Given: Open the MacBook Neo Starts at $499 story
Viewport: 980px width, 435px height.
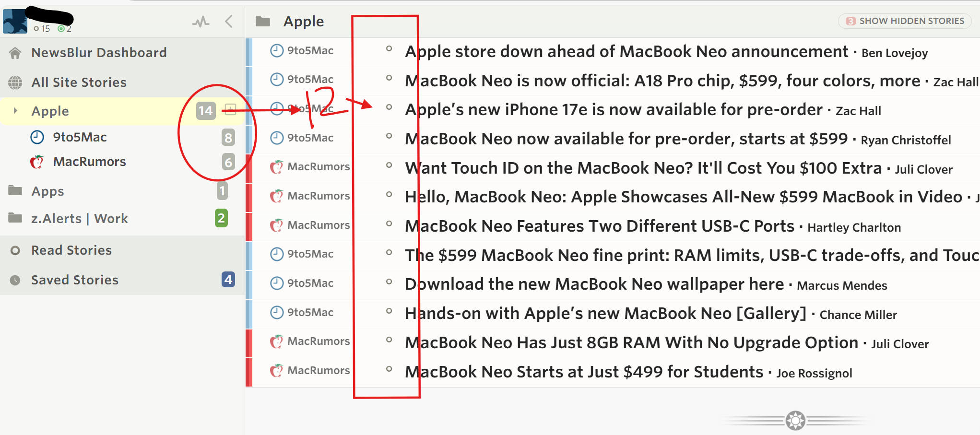Looking at the screenshot, I should [x=584, y=372].
